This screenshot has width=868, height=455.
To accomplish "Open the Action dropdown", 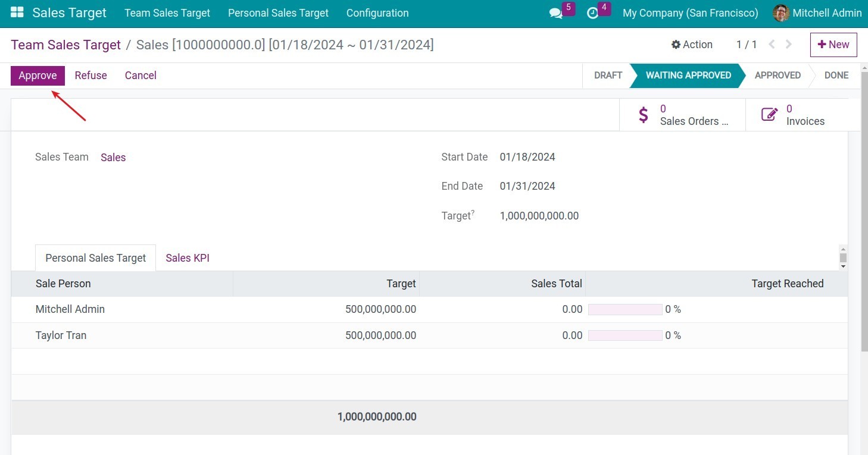I will tap(692, 45).
